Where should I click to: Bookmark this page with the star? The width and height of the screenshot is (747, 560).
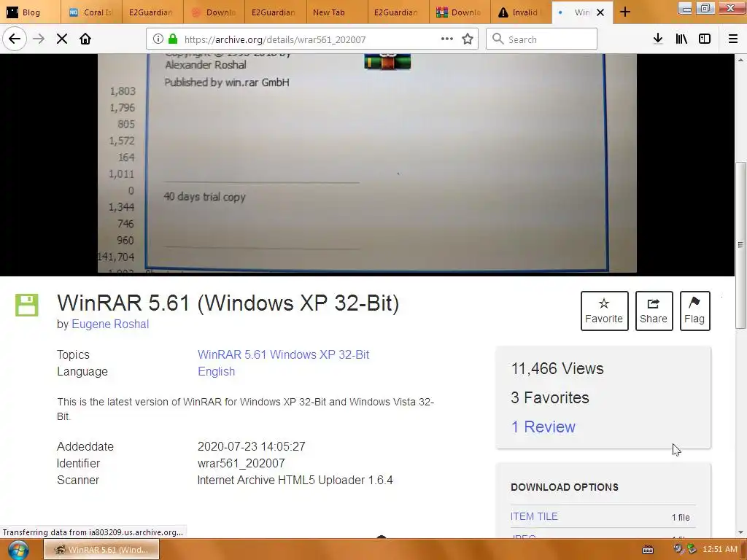[x=468, y=39]
